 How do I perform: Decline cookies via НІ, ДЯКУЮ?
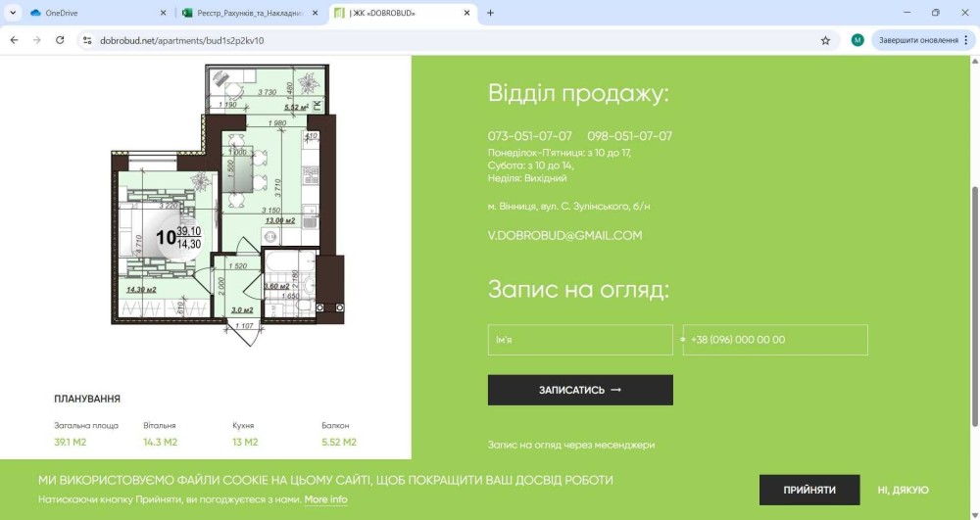coord(903,489)
